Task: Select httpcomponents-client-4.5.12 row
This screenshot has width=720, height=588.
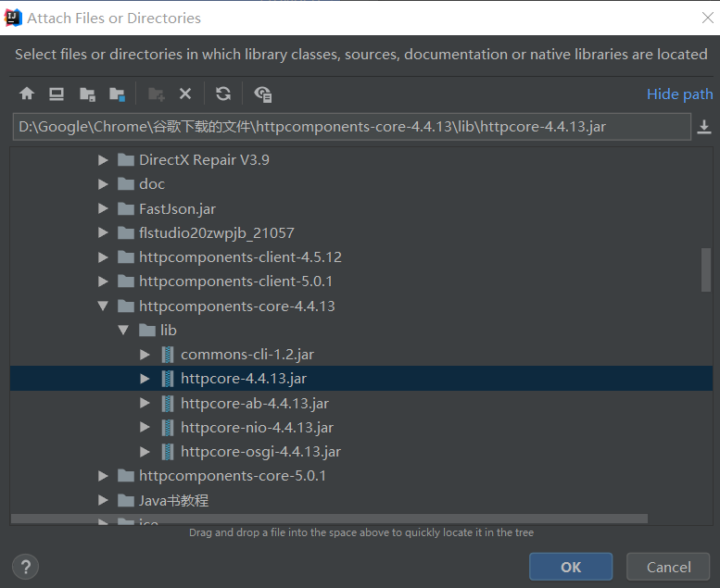Action: click(360, 257)
